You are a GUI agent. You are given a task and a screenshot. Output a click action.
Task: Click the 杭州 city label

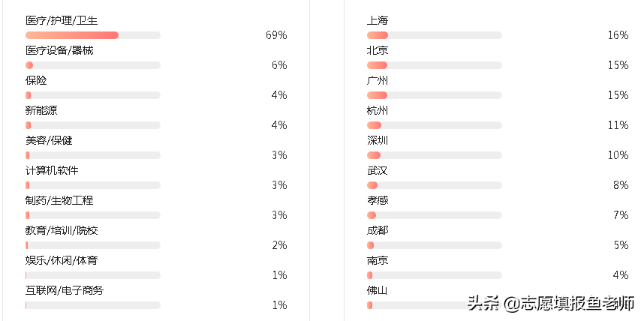coord(378,110)
